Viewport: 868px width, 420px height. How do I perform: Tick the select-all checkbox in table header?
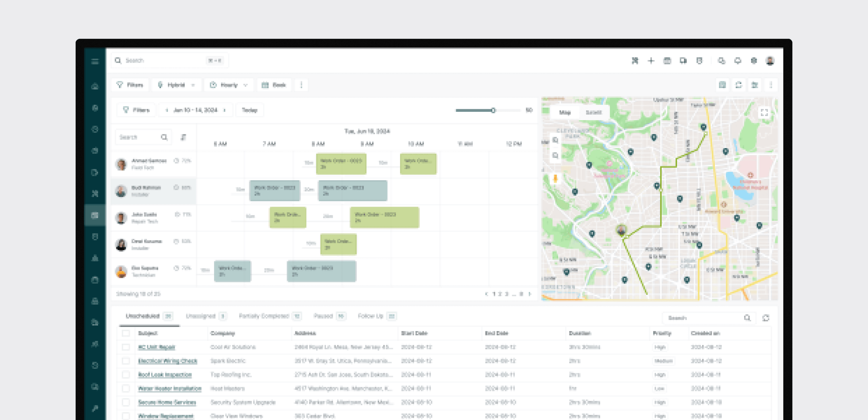pyautogui.click(x=126, y=333)
